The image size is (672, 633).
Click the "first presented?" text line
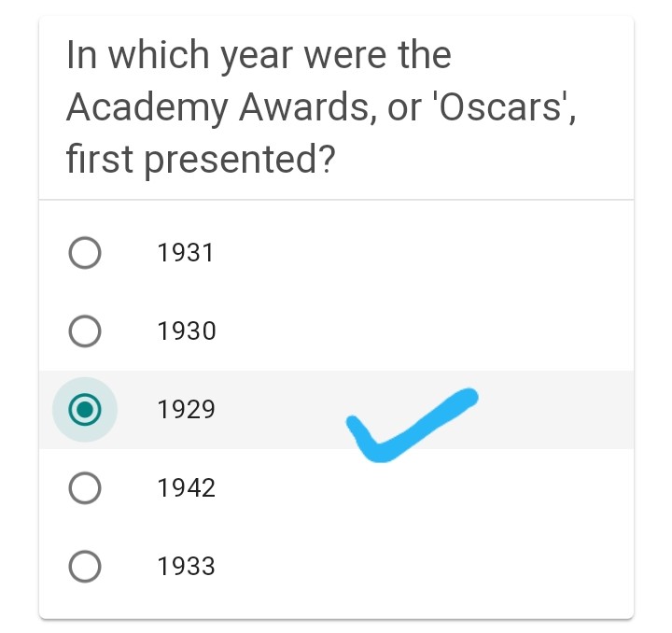pos(201,161)
